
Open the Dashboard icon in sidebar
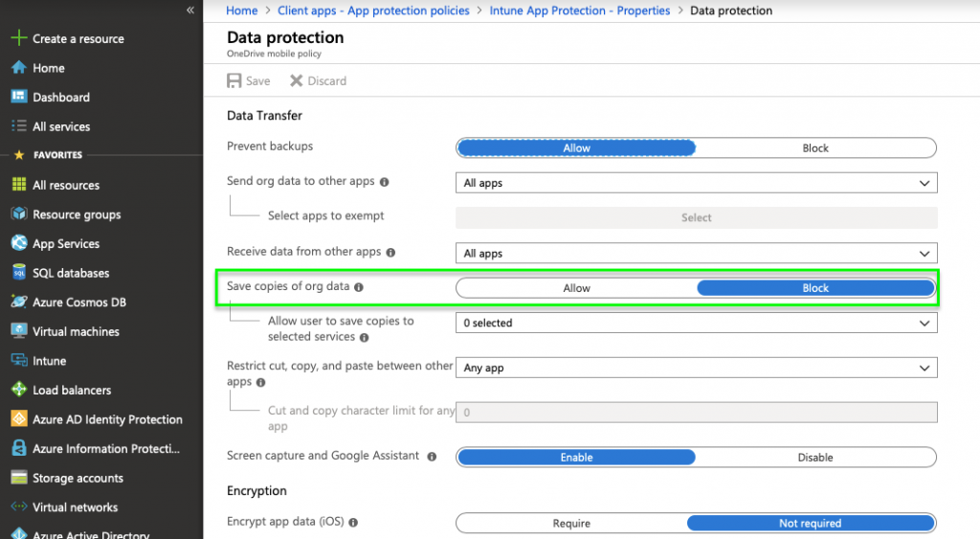tap(17, 98)
